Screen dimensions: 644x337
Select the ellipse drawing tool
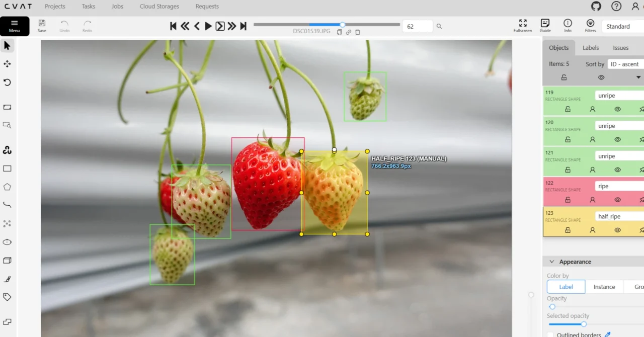coord(7,242)
